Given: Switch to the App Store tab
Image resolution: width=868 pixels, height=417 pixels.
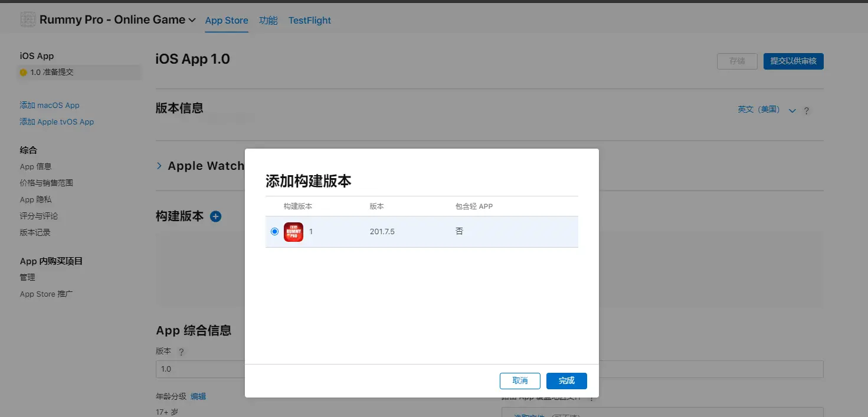Looking at the screenshot, I should 227,20.
